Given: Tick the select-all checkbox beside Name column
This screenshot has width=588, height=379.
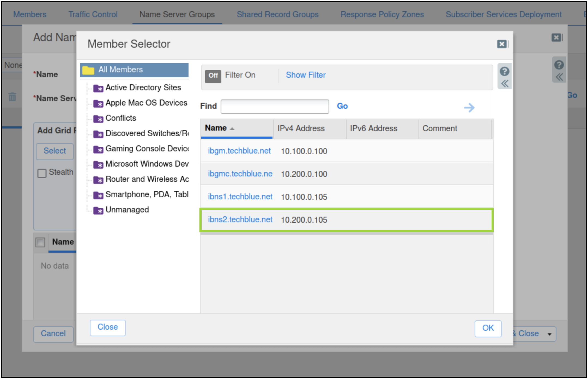Looking at the screenshot, I should click(40, 242).
